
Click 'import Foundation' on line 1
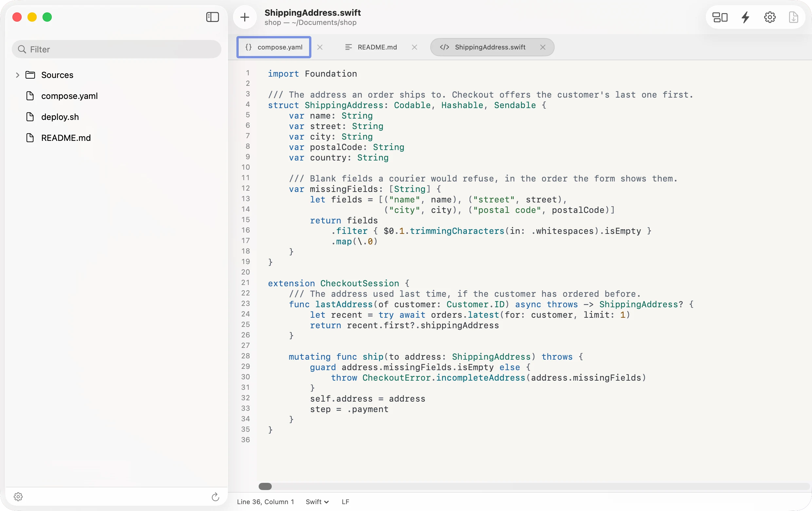(x=312, y=74)
